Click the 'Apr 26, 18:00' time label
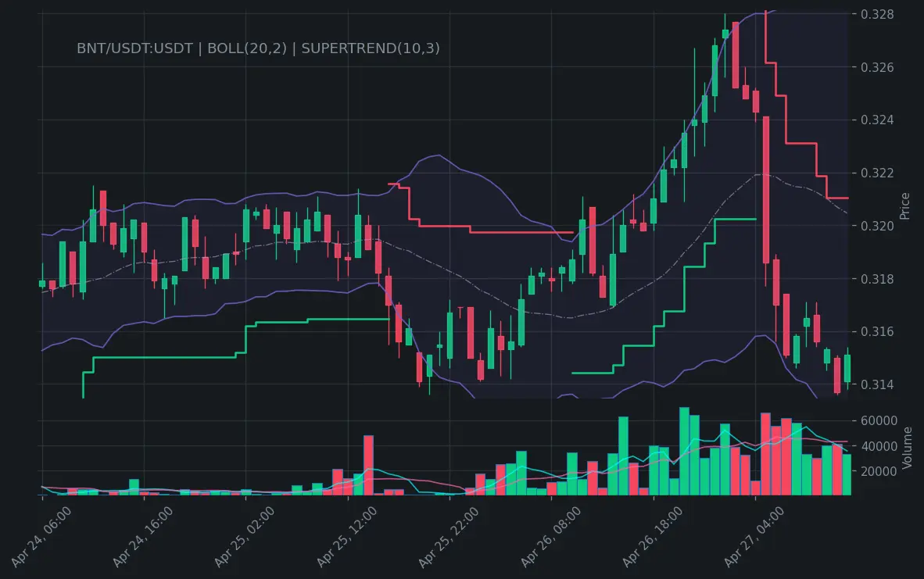The height and width of the screenshot is (579, 924). pyautogui.click(x=652, y=537)
